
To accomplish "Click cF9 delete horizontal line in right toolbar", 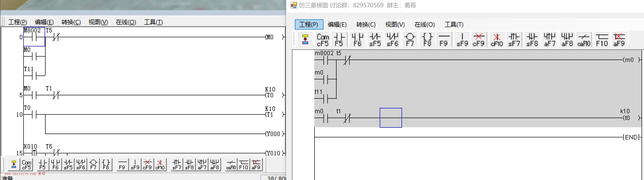I will pyautogui.click(x=479, y=40).
